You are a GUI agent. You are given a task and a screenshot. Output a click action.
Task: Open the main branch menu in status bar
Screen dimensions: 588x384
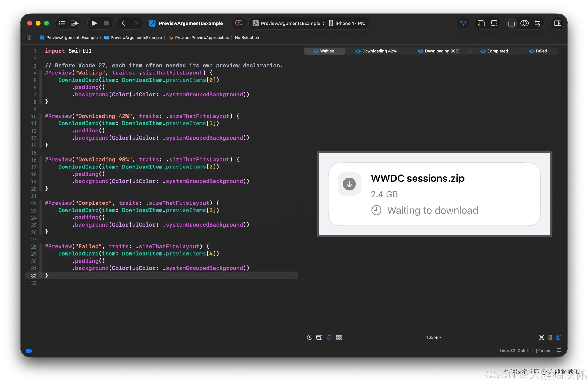click(543, 351)
